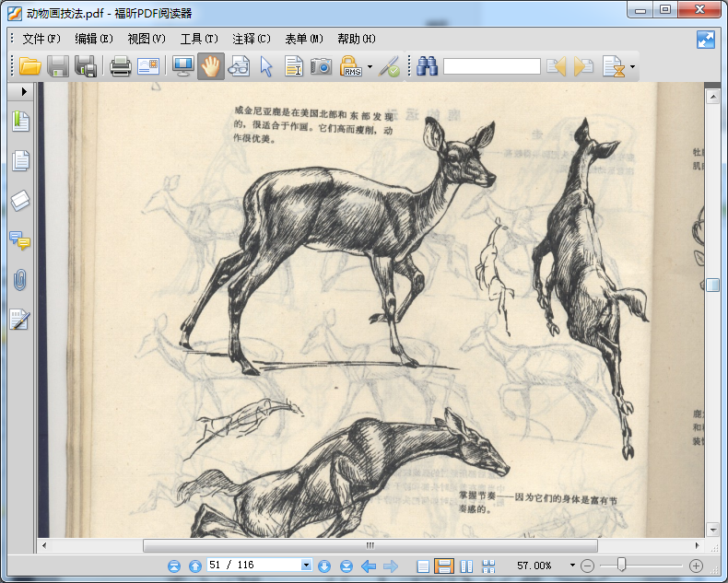Click the Save As icon with two disks
This screenshot has height=583, width=728.
click(x=86, y=66)
